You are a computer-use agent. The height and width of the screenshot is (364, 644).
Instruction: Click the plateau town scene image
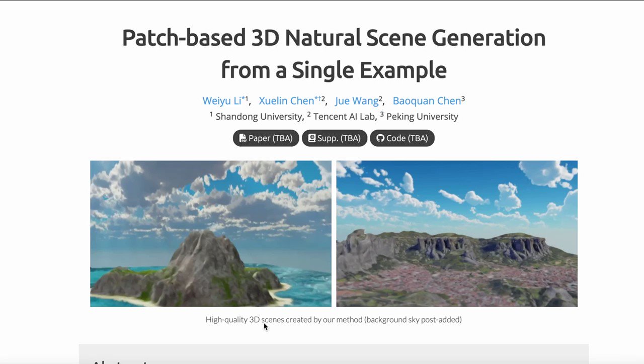[x=457, y=233]
